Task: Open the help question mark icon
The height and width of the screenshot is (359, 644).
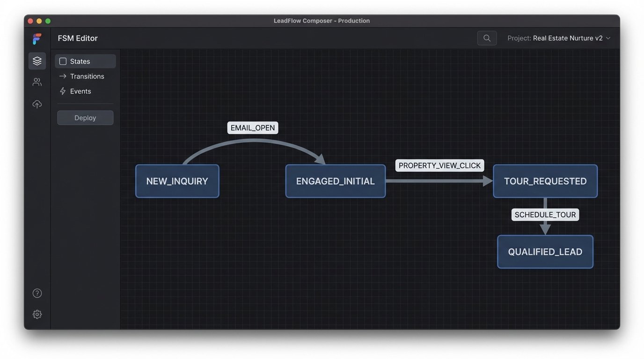Action: [x=37, y=293]
